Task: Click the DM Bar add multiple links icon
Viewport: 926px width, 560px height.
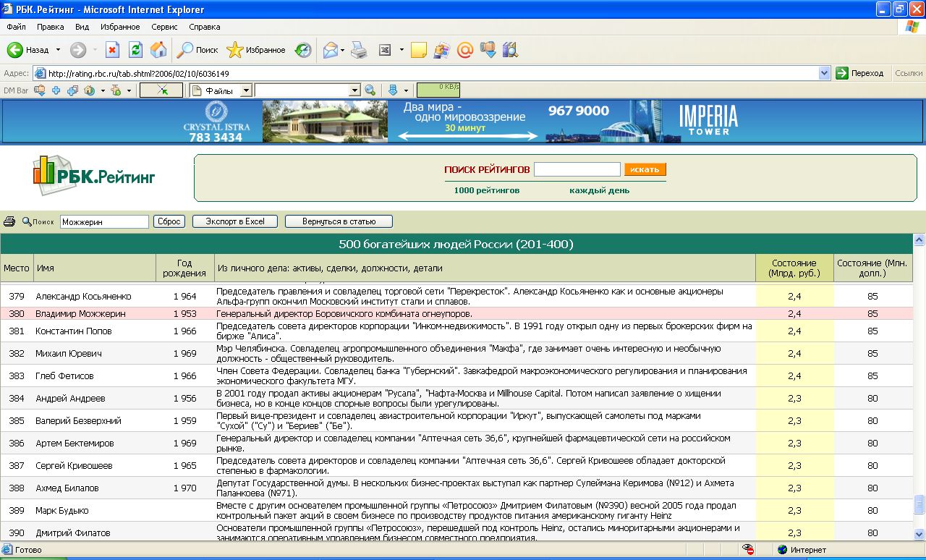Action: tap(72, 90)
